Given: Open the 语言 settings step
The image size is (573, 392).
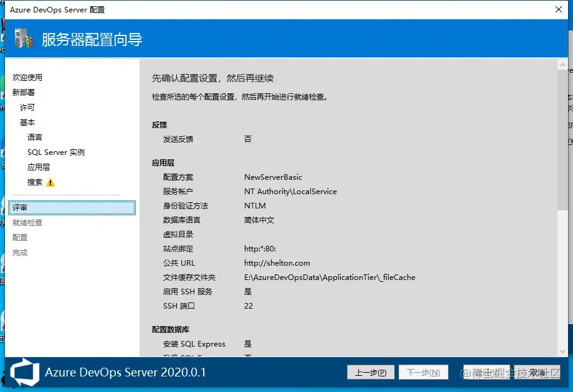Looking at the screenshot, I should click(35, 138).
